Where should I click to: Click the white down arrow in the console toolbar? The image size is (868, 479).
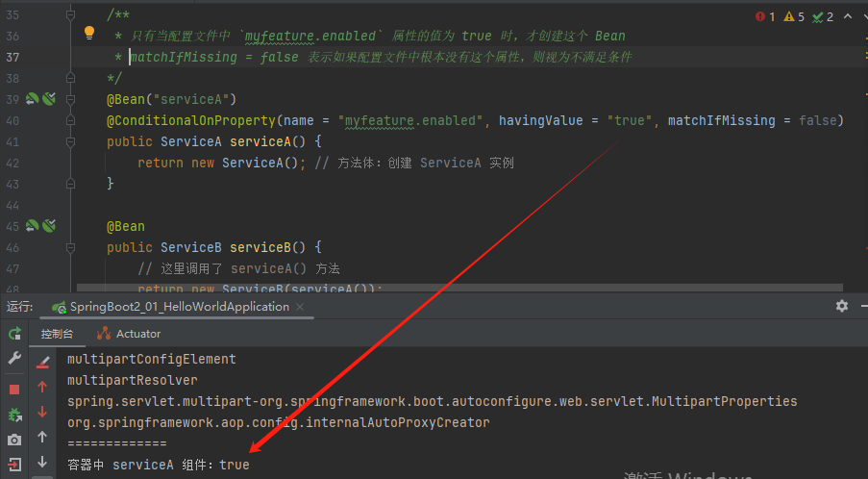[x=42, y=462]
